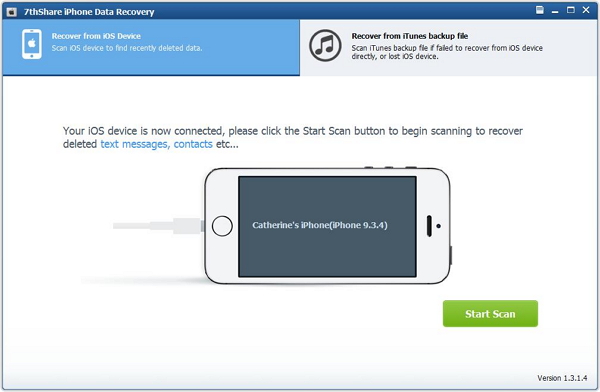
Task: Follow the text messages link
Action: (134, 144)
